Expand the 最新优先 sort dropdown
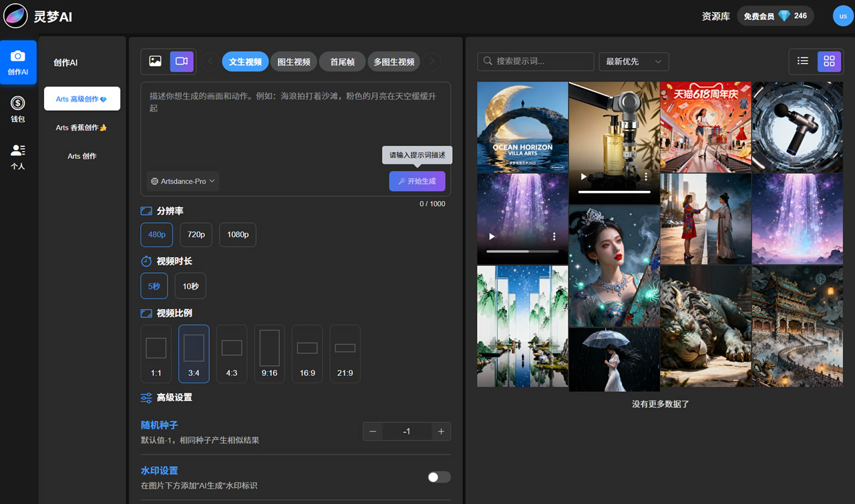855x504 pixels. coord(633,61)
